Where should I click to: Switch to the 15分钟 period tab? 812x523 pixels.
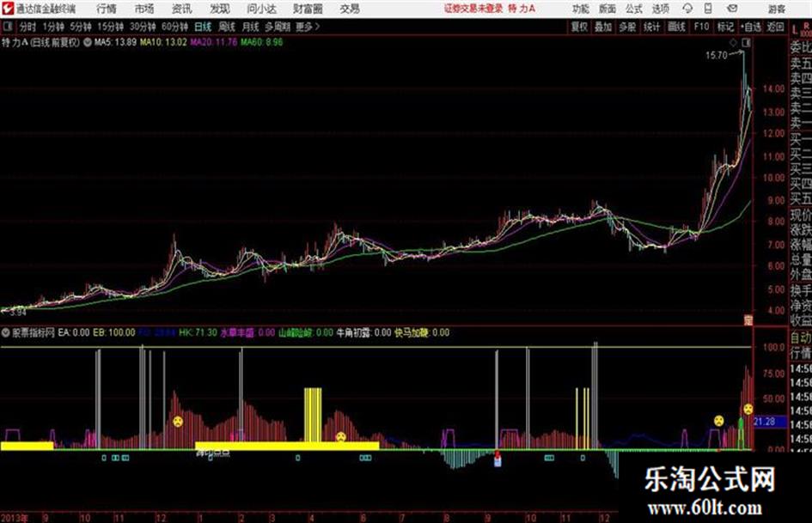point(111,27)
